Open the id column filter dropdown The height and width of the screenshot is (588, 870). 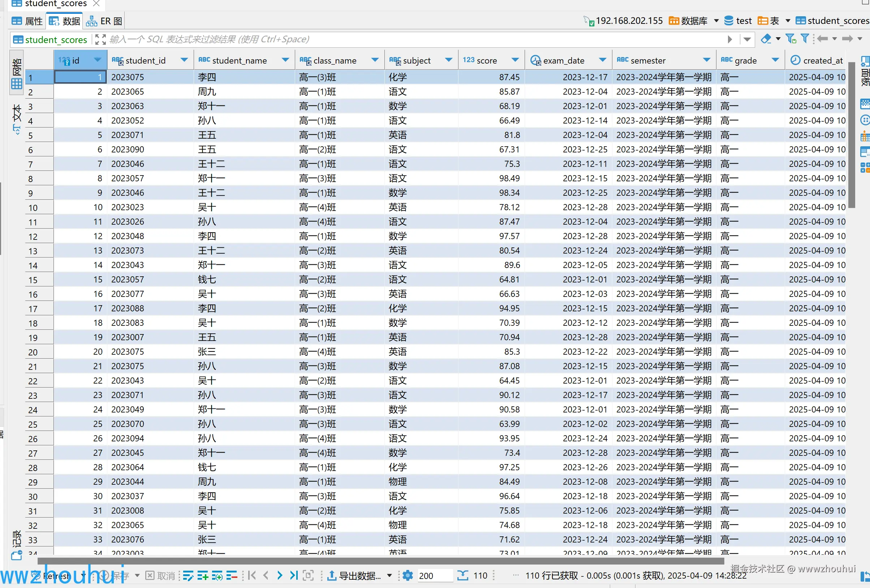98,60
